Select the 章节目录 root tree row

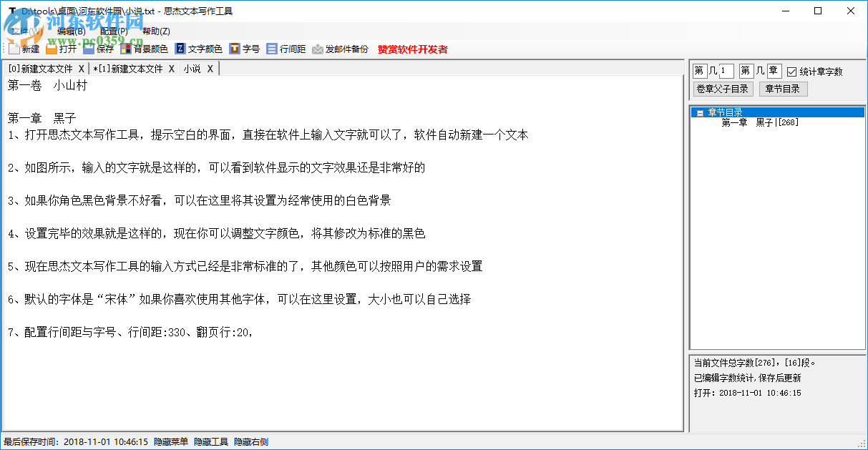(x=778, y=112)
